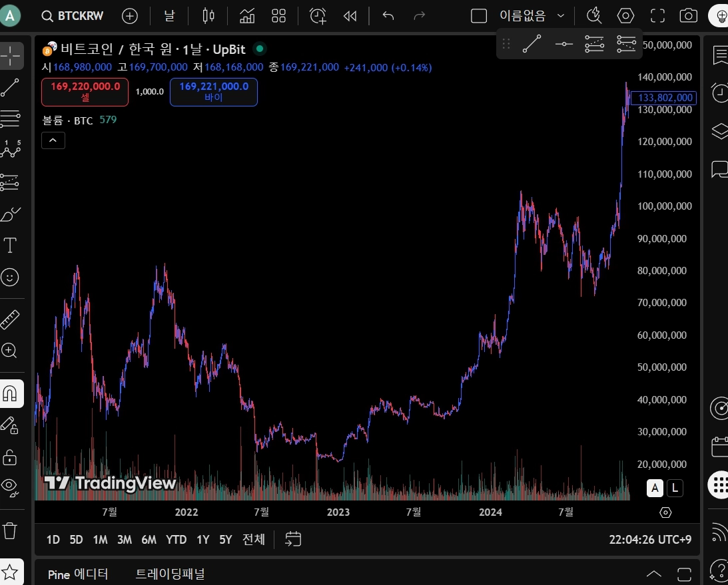Start bar replay mode

click(x=350, y=16)
